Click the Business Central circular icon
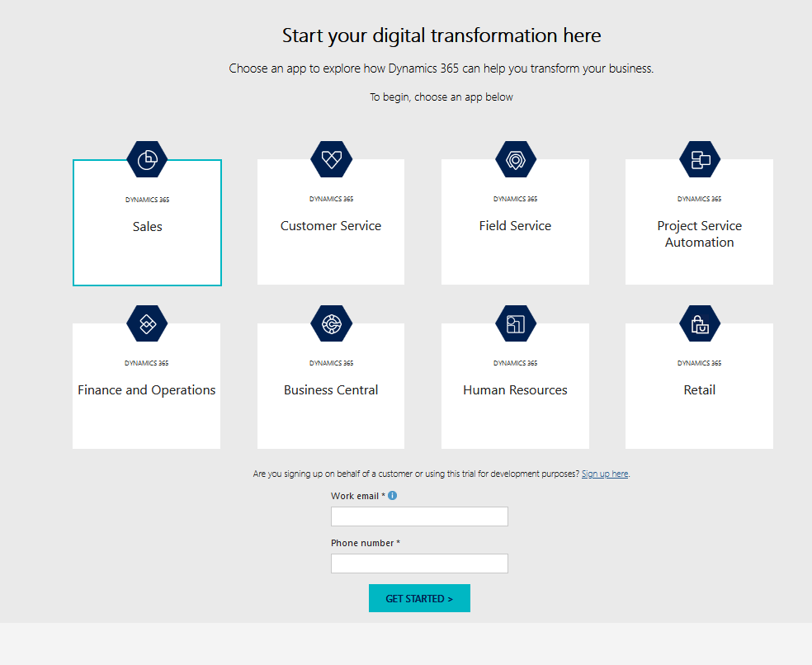The width and height of the screenshot is (812, 665). click(x=332, y=323)
